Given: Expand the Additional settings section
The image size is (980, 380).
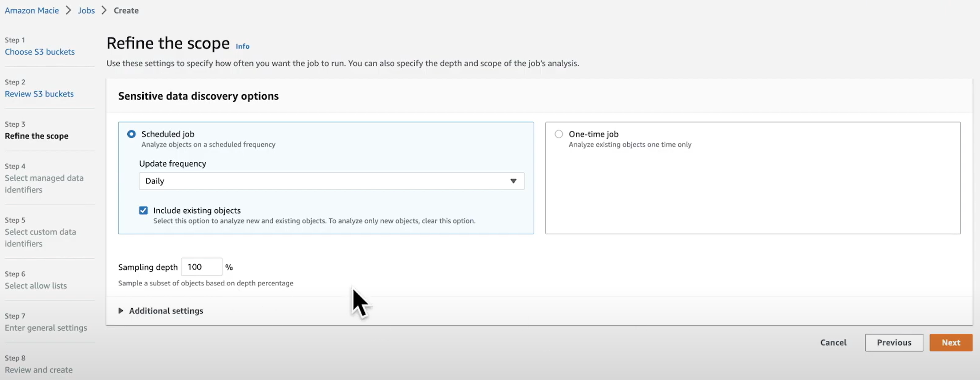Looking at the screenshot, I should click(166, 311).
